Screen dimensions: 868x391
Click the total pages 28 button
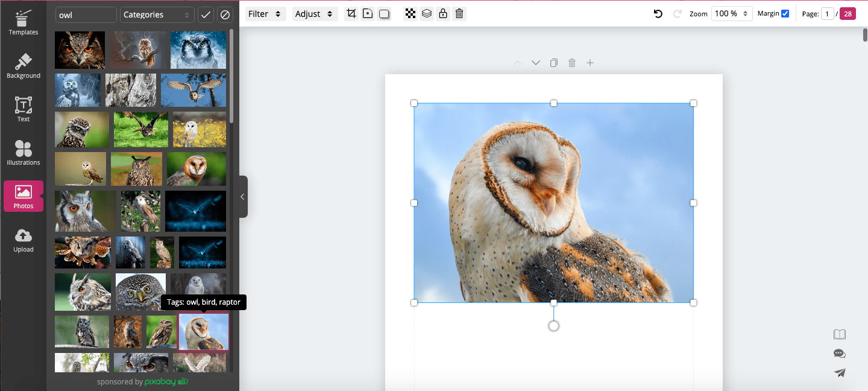pyautogui.click(x=848, y=13)
